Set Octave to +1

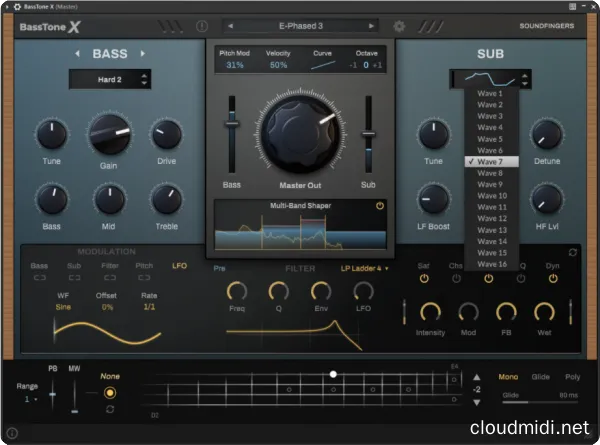point(377,65)
